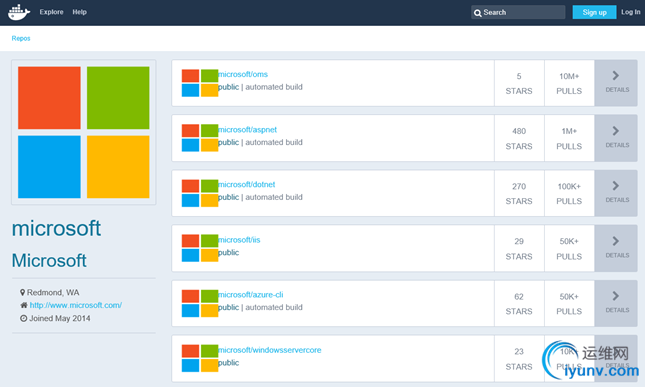Click the 5 STARS count on microsoft/oms
The width and height of the screenshot is (645, 387).
519,83
